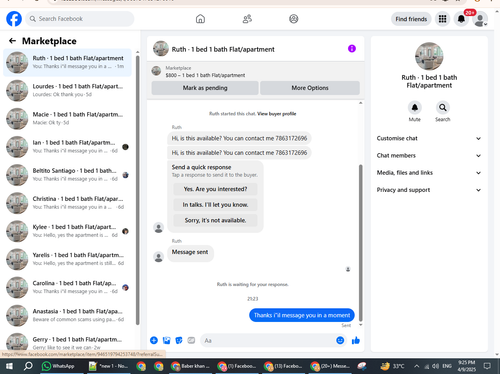Open the account profile menu
500x374 pixels.
pyautogui.click(x=480, y=19)
